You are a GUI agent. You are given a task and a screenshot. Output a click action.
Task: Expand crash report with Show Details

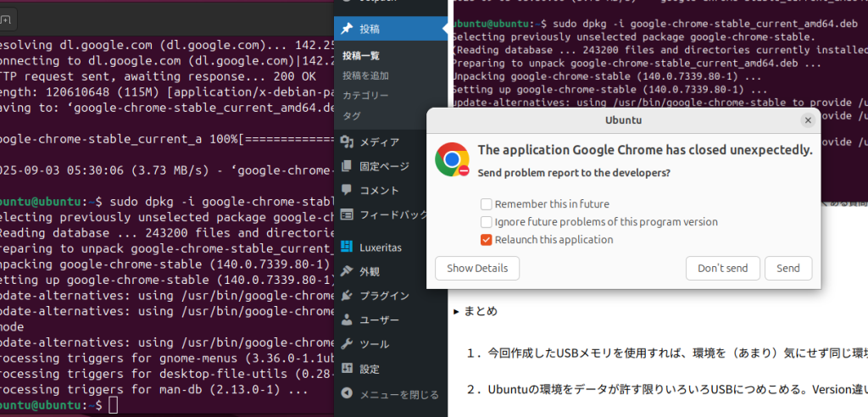coord(477,268)
